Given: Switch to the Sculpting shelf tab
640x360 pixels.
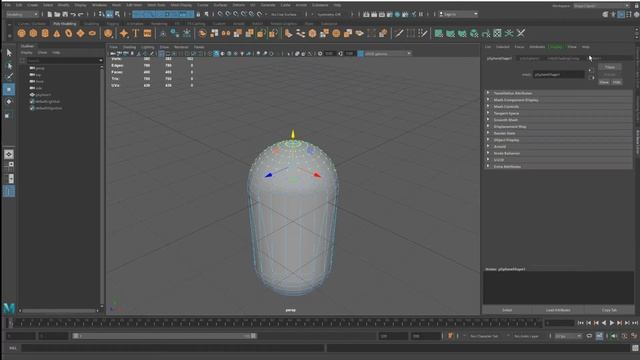Looking at the screenshot, I should 91,24.
